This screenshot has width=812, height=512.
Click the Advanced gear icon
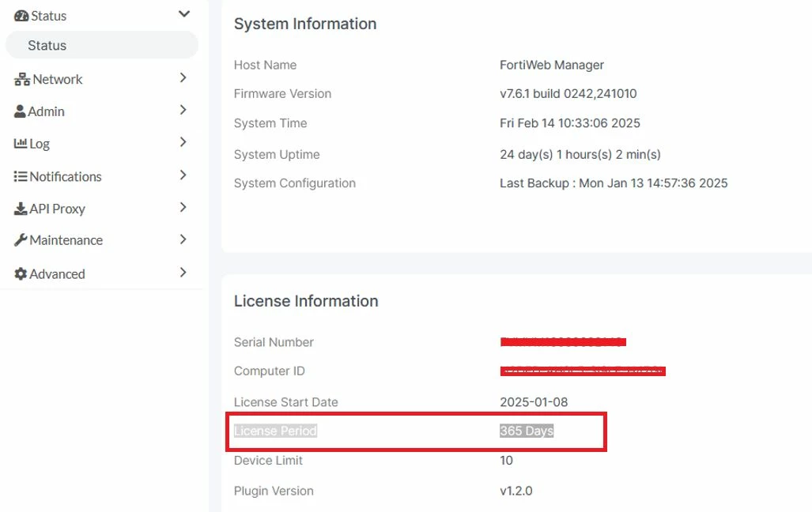[x=21, y=274]
